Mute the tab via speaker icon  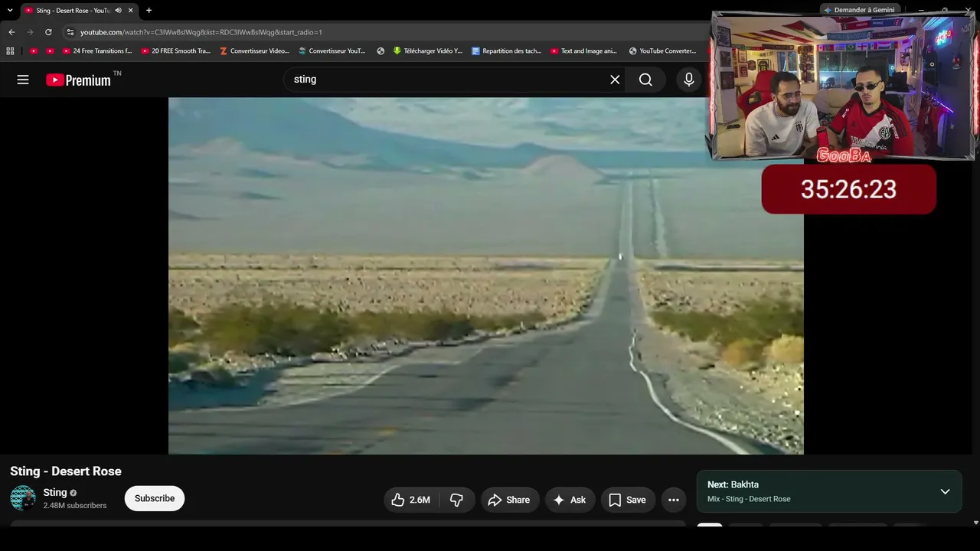coord(118,10)
